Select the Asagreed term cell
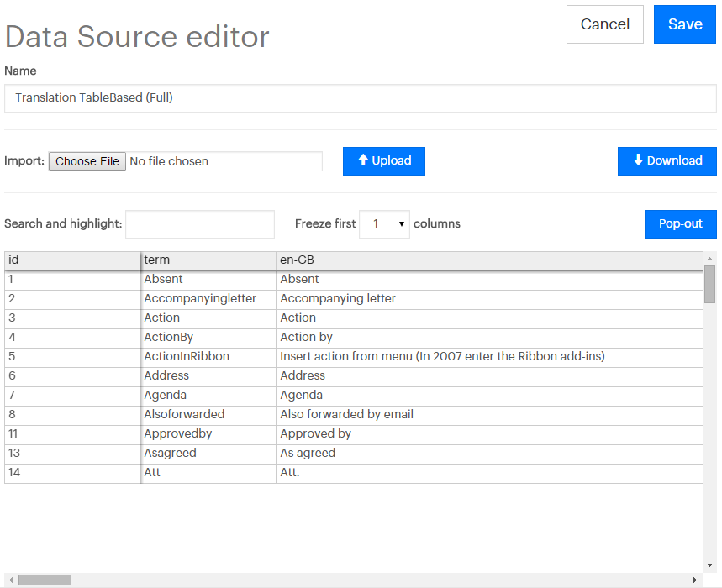 tap(208, 454)
